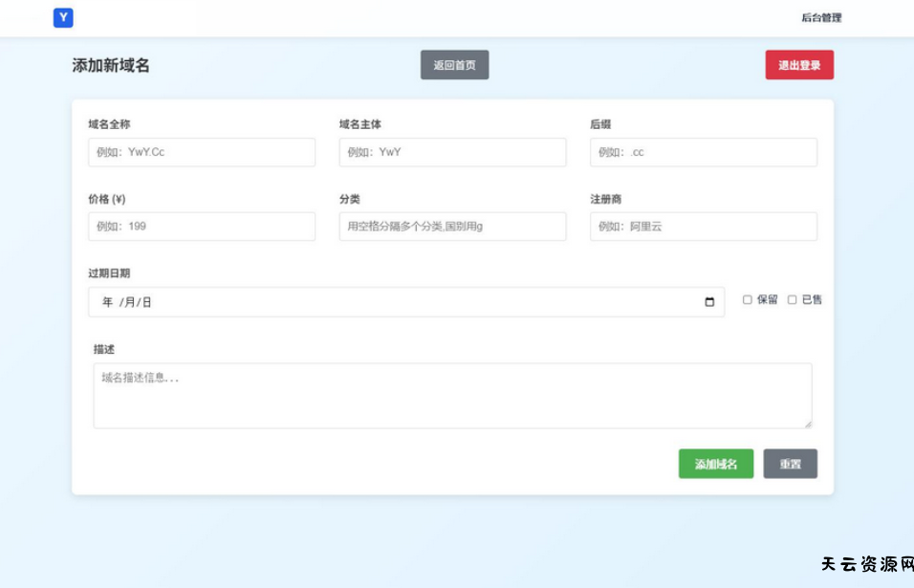Click the red 退出登录 button

(x=798, y=65)
